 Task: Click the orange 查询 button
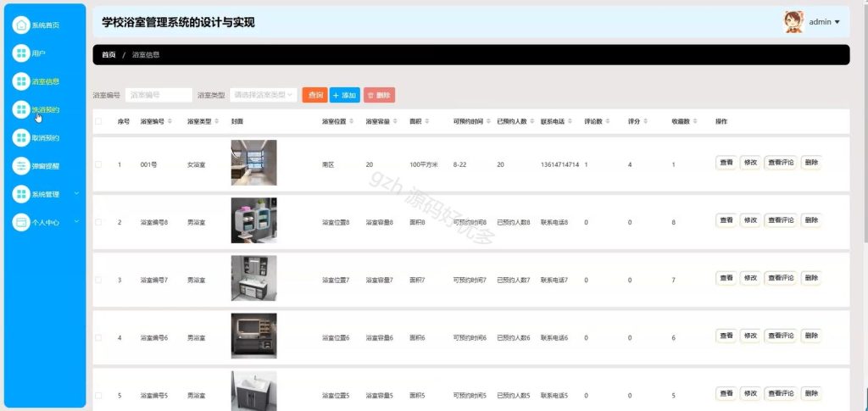pos(315,95)
